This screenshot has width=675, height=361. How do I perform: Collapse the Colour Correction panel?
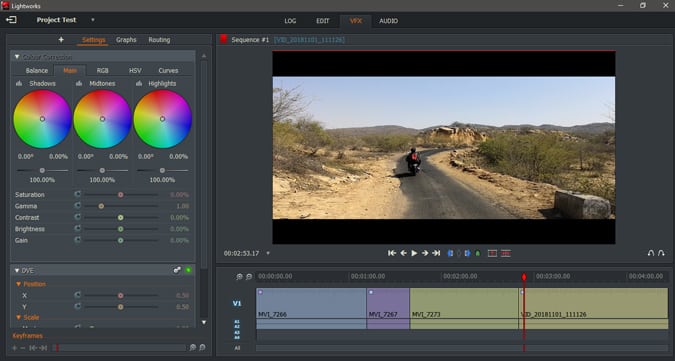(17, 57)
